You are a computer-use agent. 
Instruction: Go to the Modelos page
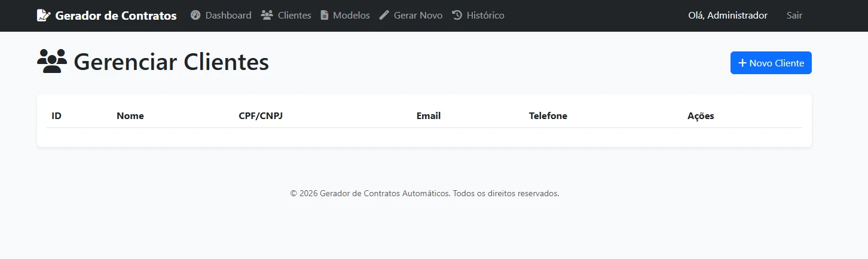pos(346,15)
